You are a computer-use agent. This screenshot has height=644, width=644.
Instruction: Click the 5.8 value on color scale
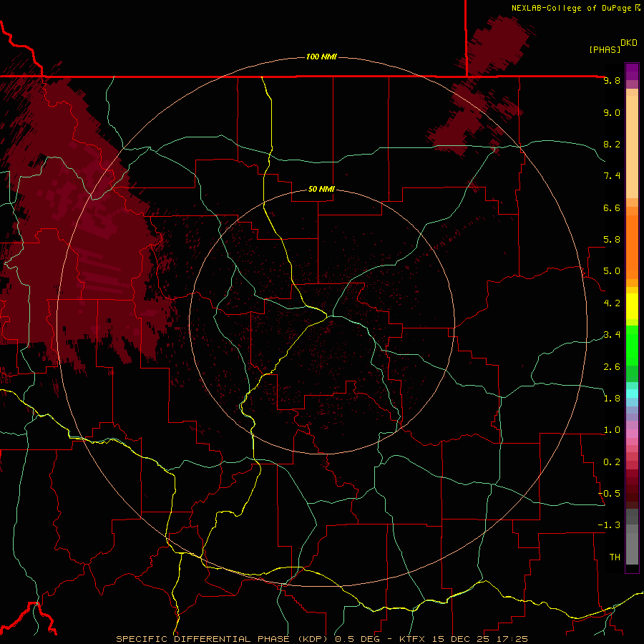[x=612, y=239]
